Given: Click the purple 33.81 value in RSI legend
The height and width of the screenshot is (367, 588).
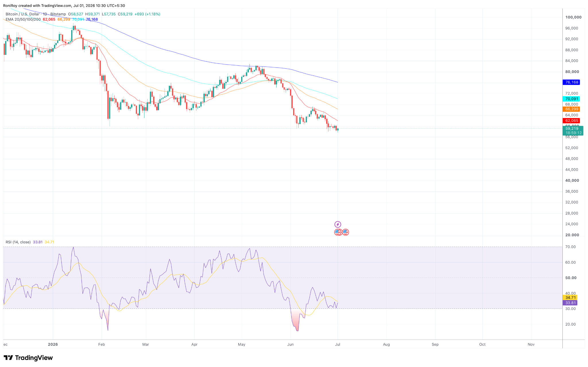Looking at the screenshot, I should 38,242.
